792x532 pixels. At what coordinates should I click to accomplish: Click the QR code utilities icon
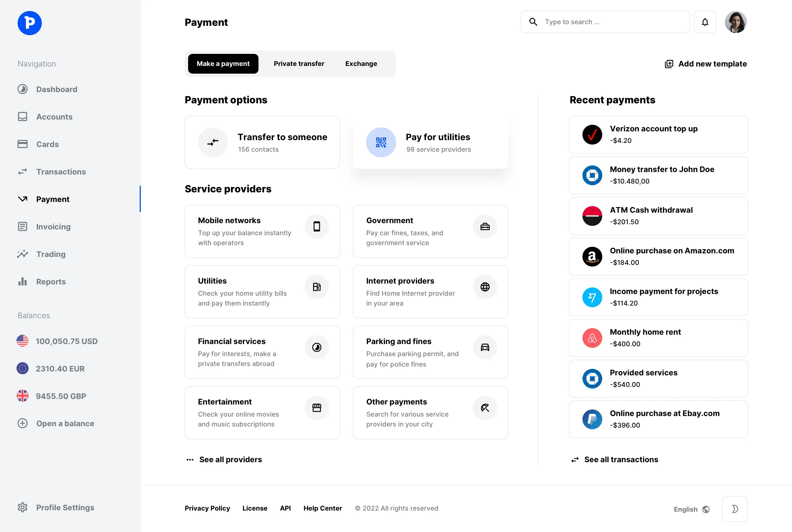point(381,142)
